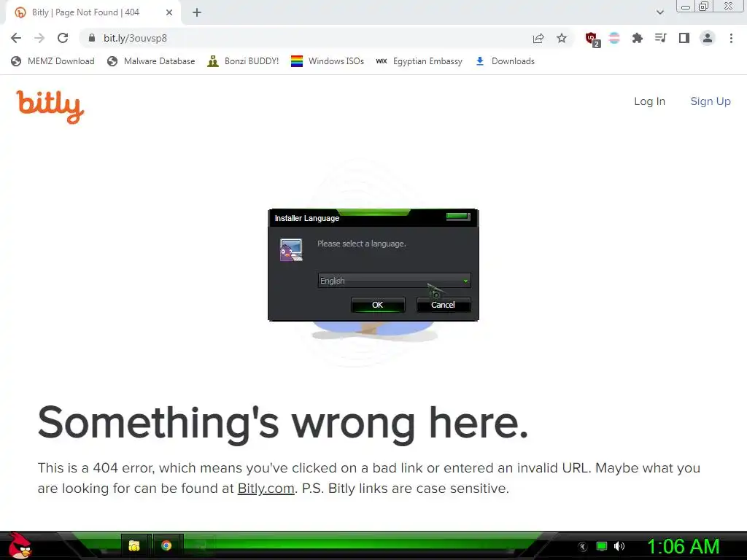
Task: Click the 1:06 AM clock
Action: point(683,547)
